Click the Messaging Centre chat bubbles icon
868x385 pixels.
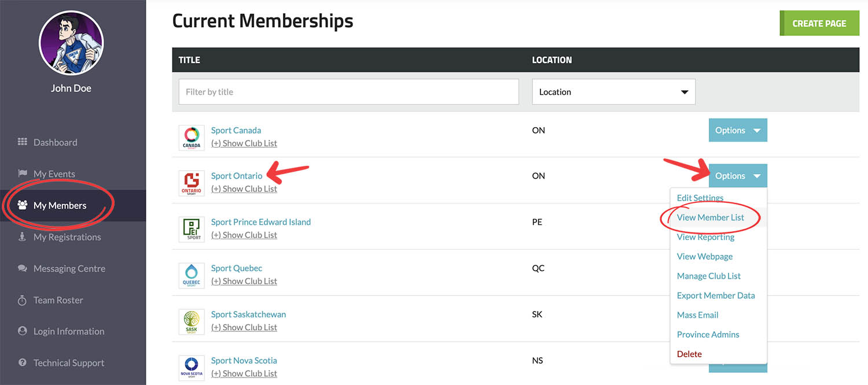pos(23,269)
